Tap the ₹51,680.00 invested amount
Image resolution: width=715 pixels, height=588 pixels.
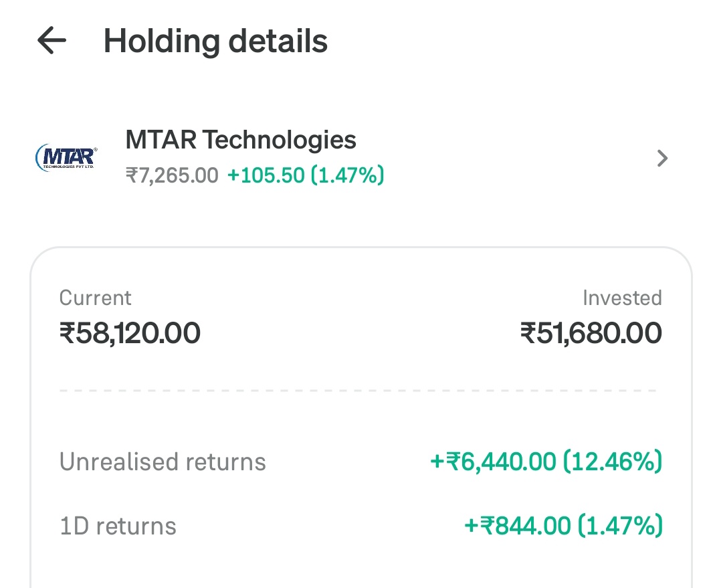[x=591, y=332]
